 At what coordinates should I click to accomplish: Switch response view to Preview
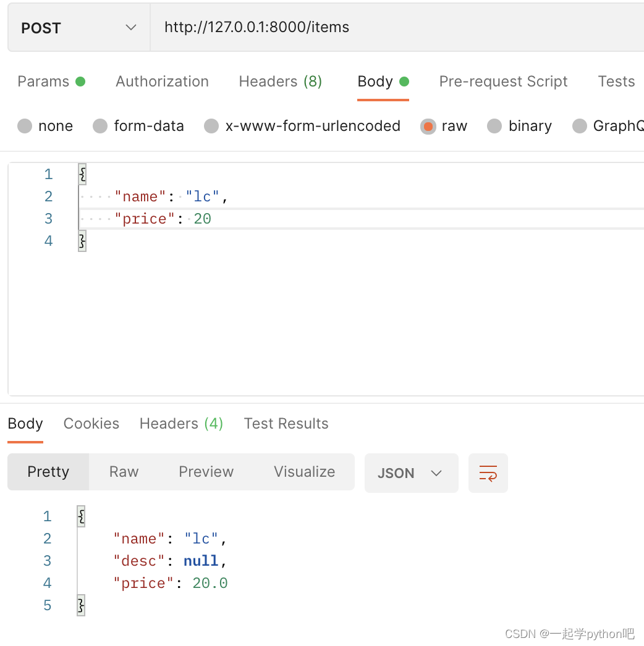206,472
